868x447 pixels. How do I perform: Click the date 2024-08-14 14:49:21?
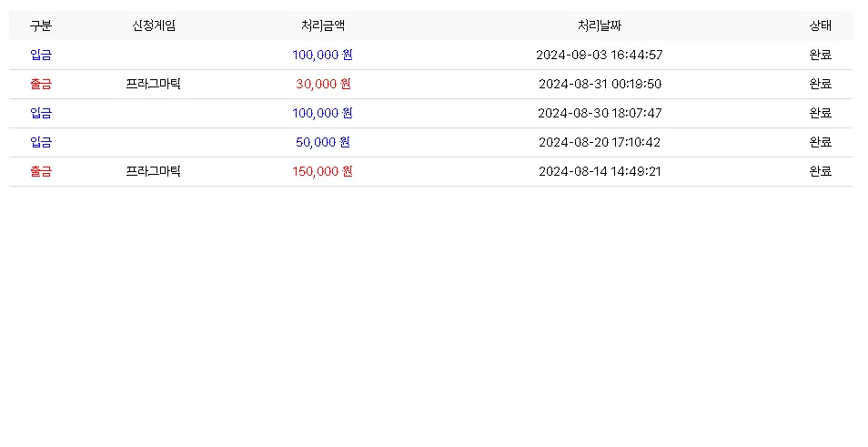click(600, 171)
